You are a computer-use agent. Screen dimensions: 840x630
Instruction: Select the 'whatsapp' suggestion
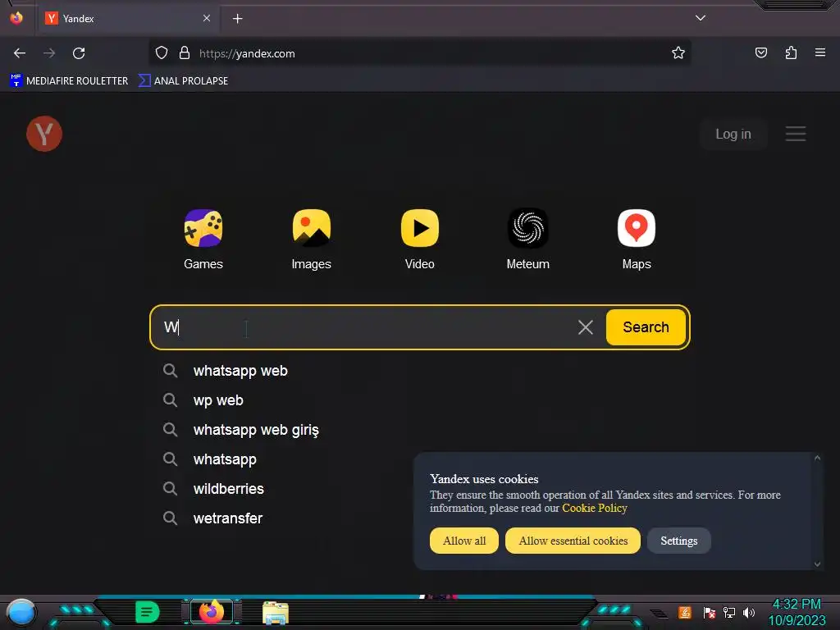pyautogui.click(x=225, y=459)
